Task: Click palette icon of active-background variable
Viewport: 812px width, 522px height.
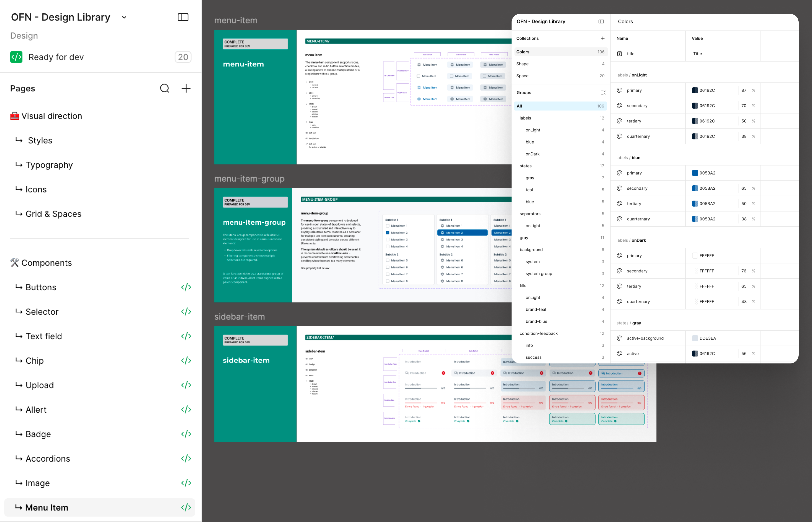Action: point(620,338)
